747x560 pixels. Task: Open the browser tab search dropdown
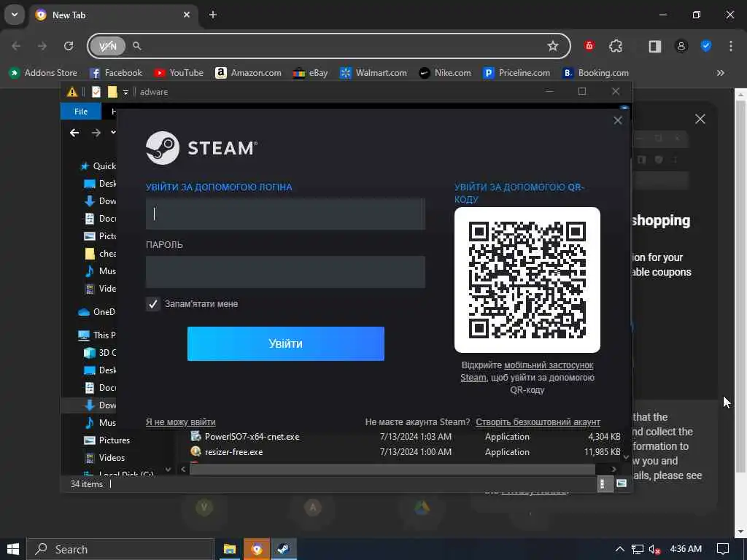coord(15,15)
